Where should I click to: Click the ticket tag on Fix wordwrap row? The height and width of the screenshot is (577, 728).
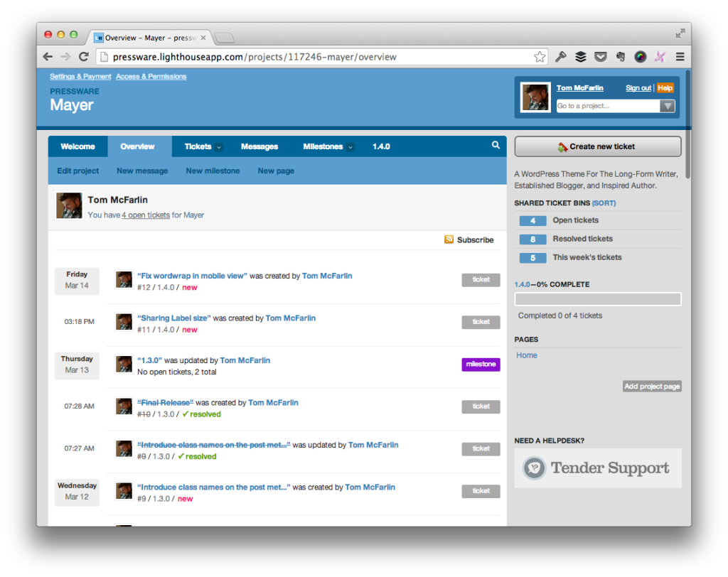tap(481, 280)
